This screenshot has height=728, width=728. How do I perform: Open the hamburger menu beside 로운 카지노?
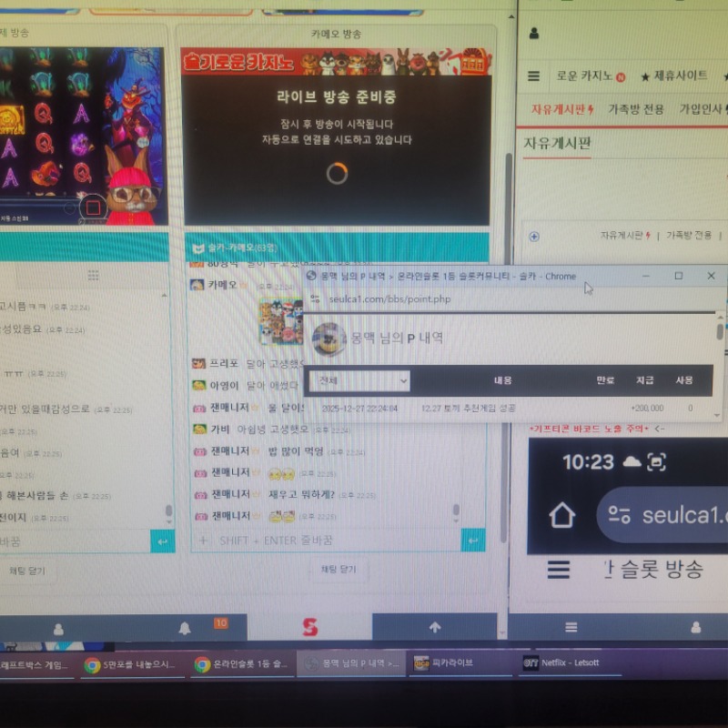pos(534,76)
